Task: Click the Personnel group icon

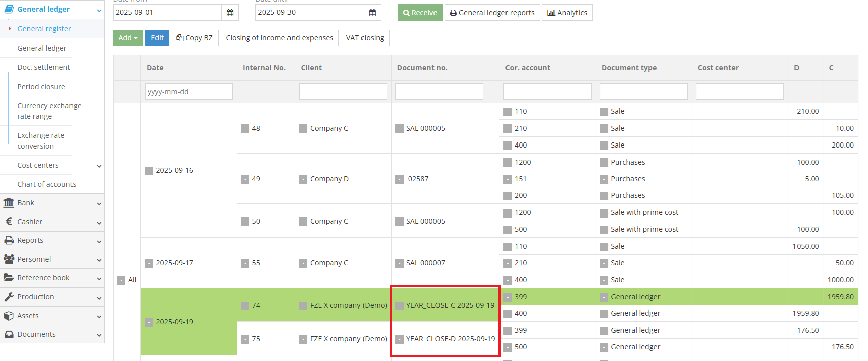Action: [x=9, y=259]
